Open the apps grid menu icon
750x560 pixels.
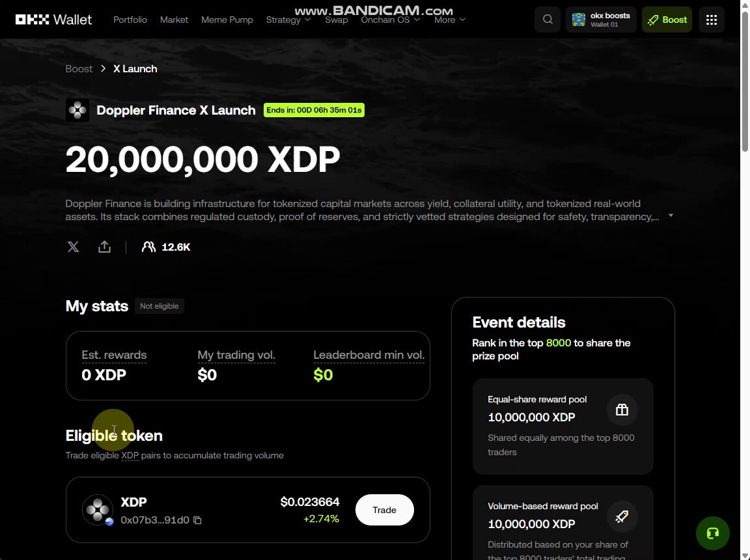(x=711, y=20)
